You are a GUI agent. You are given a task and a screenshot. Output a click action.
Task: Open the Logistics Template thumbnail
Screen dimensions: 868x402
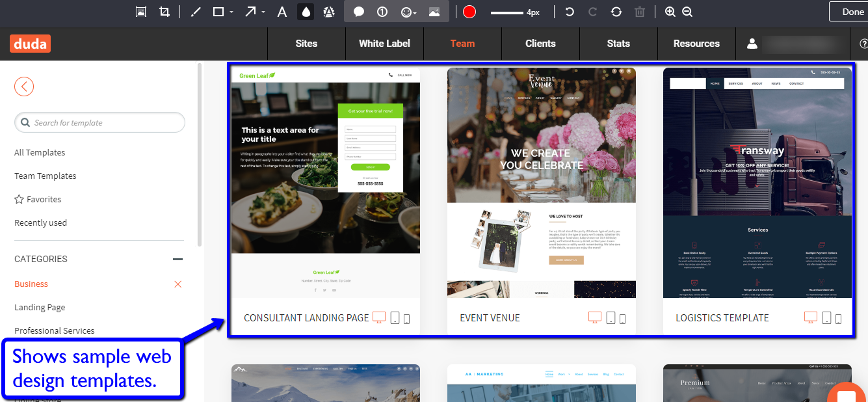(757, 182)
